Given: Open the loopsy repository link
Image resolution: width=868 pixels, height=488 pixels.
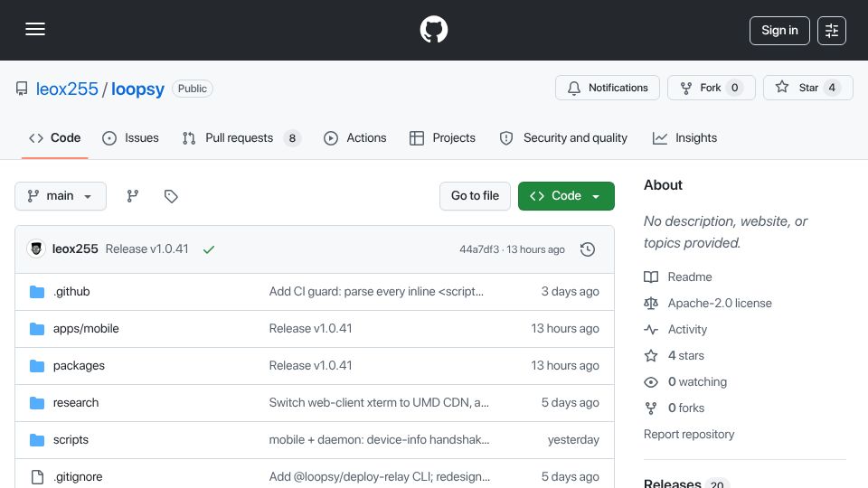Looking at the screenshot, I should point(137,89).
